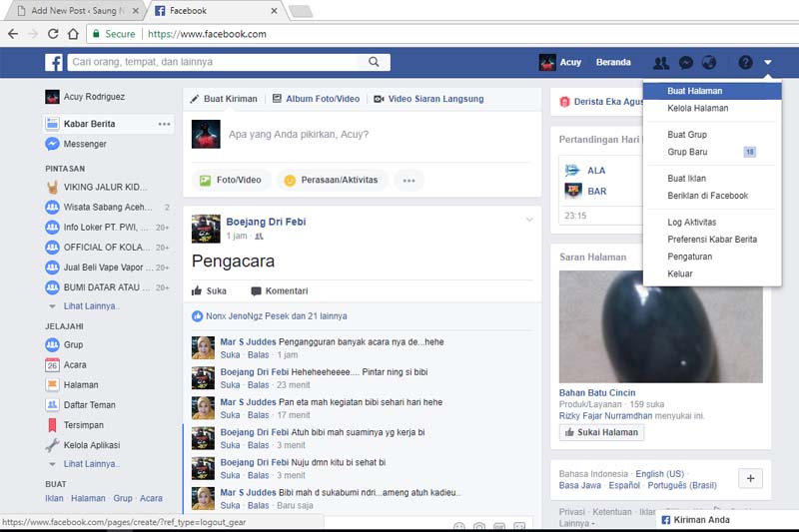The height and width of the screenshot is (532, 799).
Task: Click Sukai Halaman button
Action: click(601, 432)
